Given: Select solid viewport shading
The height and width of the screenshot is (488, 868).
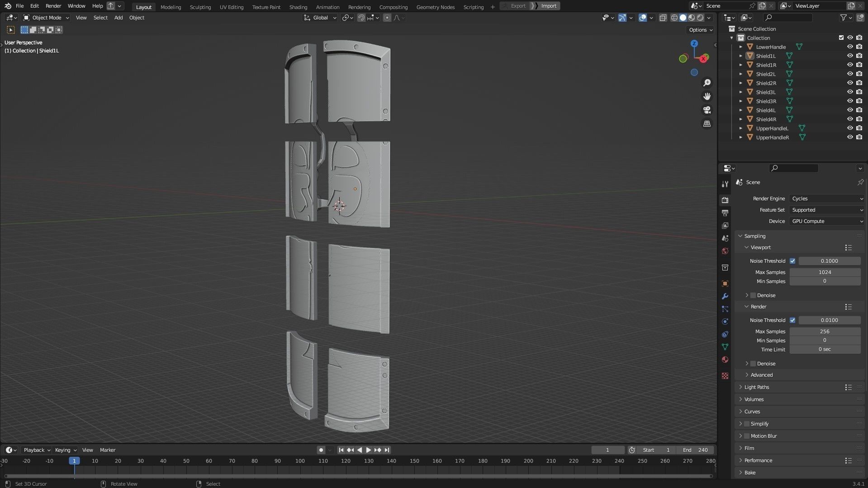Looking at the screenshot, I should pos(683,18).
